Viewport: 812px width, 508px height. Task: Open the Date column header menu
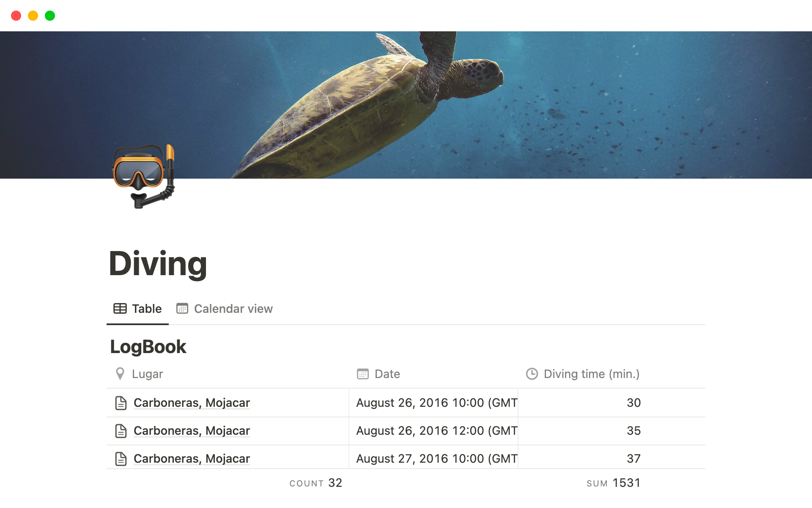tap(387, 374)
